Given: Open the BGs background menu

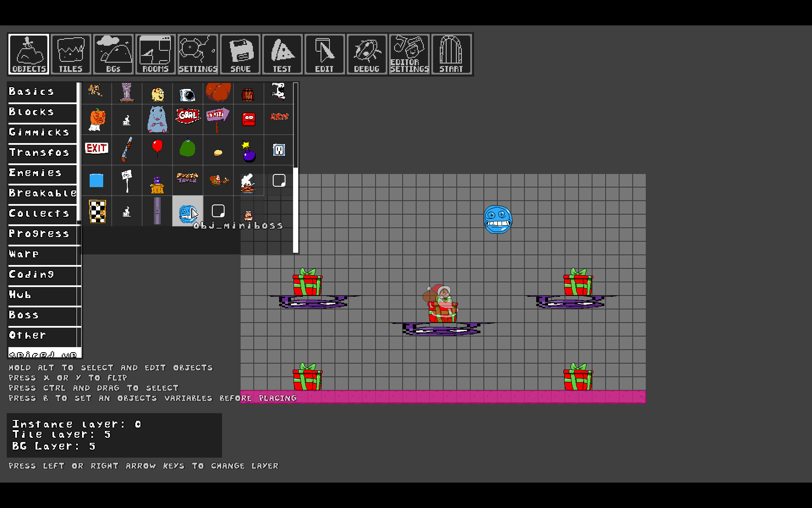Looking at the screenshot, I should pos(113,54).
